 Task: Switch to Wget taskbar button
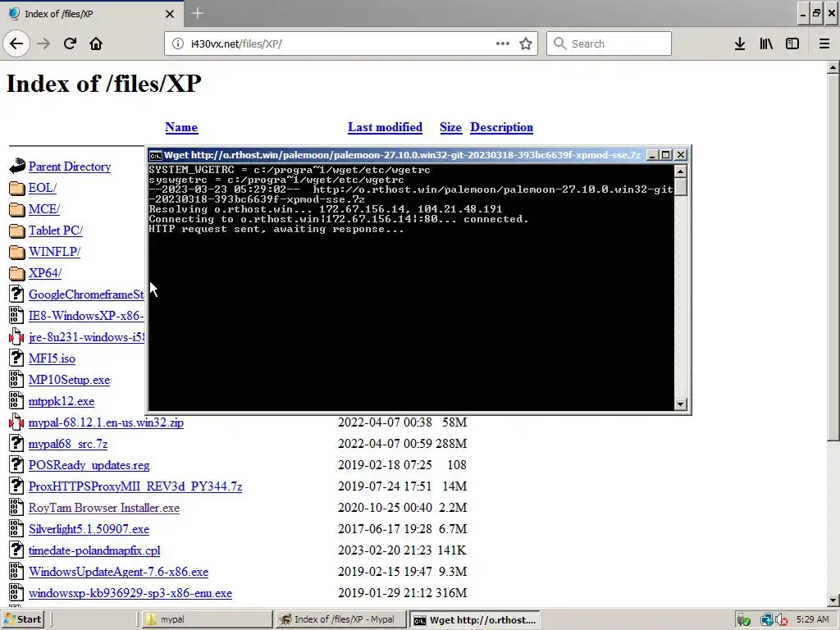click(475, 620)
